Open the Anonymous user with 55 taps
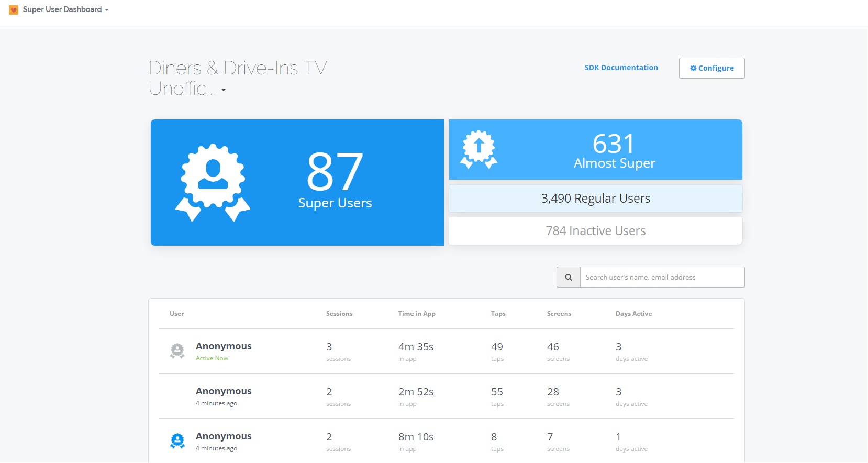 coord(224,391)
